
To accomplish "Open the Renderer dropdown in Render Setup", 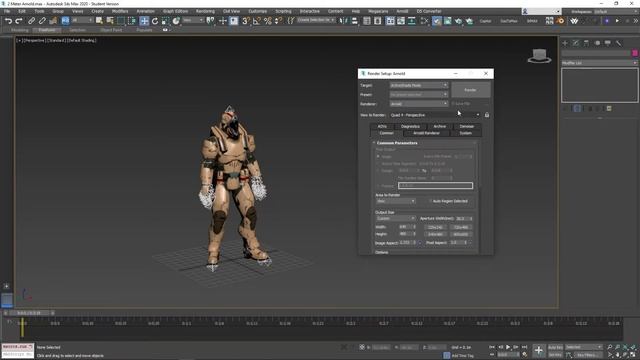I will (x=419, y=104).
